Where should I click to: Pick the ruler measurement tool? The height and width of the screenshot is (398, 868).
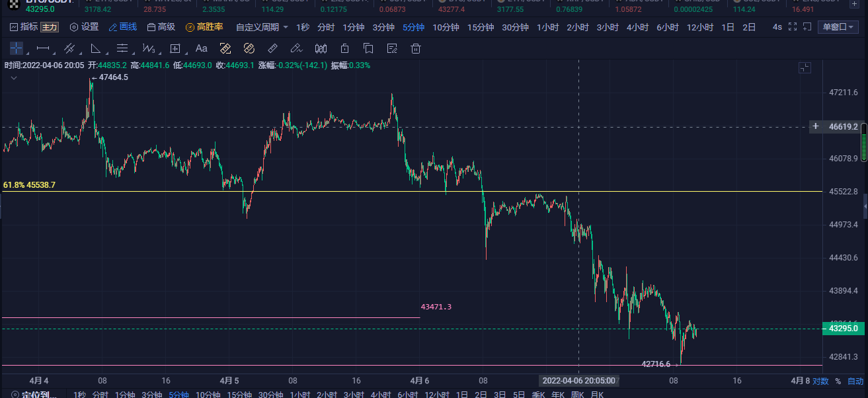pyautogui.click(x=272, y=48)
